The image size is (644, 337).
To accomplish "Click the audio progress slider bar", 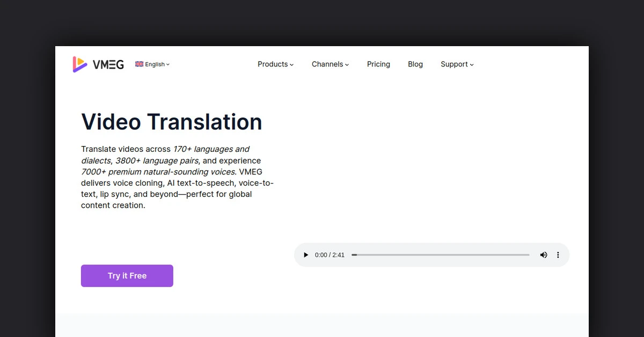I will (x=440, y=255).
